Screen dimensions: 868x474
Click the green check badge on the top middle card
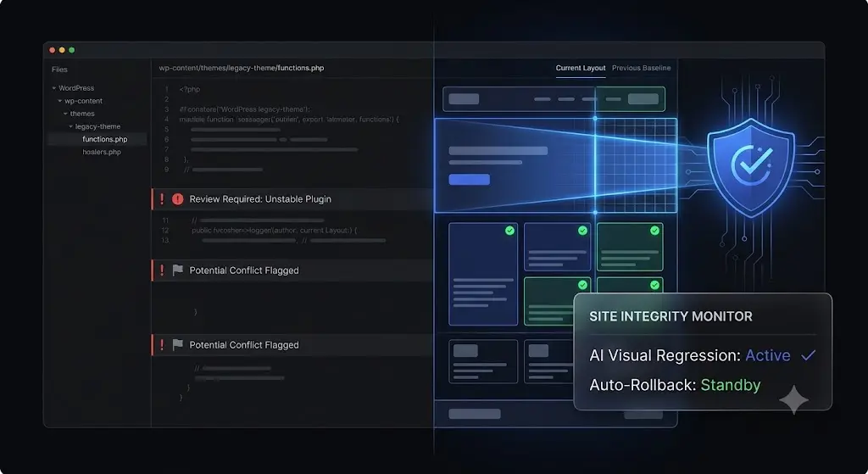[582, 231]
